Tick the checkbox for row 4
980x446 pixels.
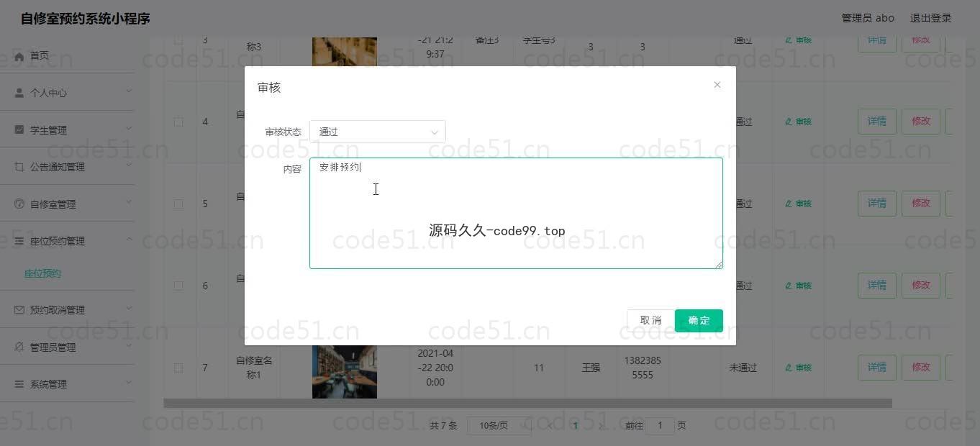(178, 122)
